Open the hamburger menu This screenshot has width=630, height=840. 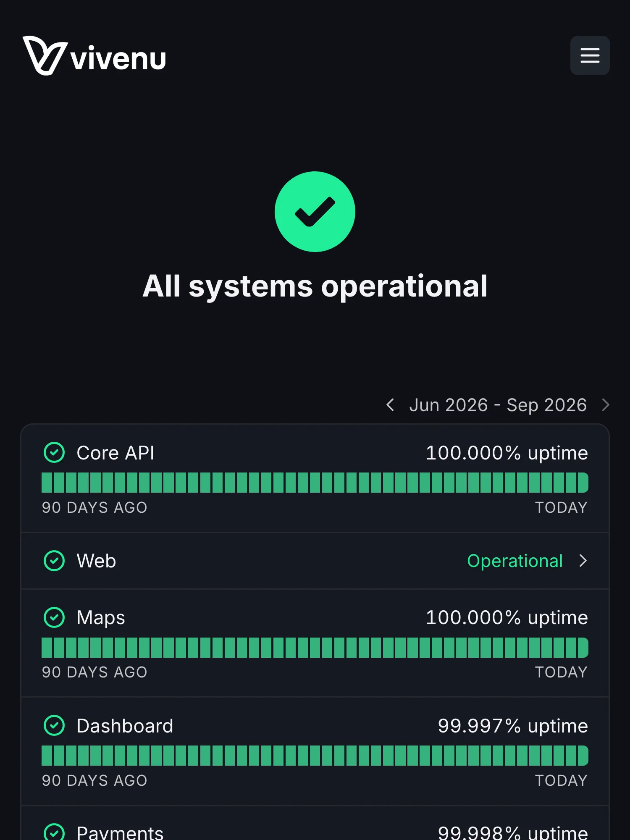[590, 55]
